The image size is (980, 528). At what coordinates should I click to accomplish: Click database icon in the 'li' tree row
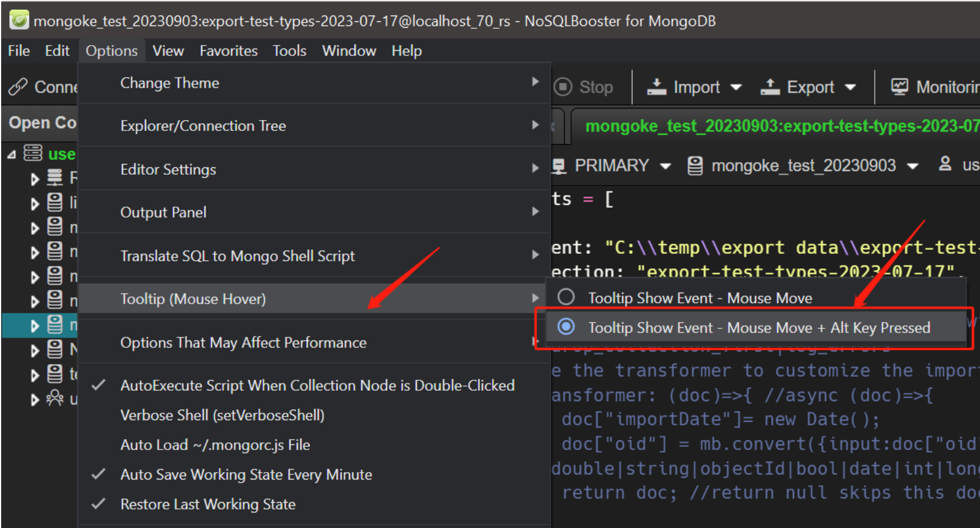pos(55,202)
